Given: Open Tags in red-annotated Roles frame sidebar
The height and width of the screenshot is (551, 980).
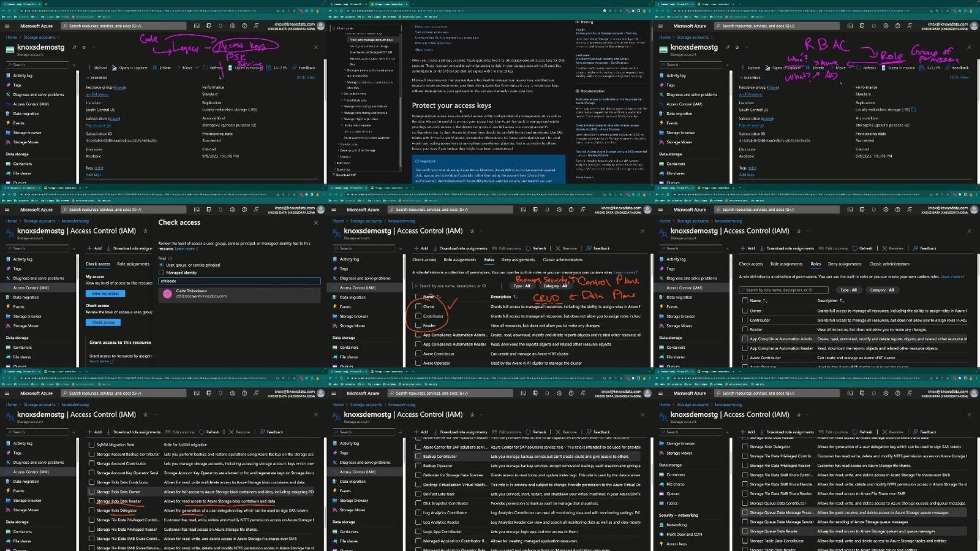Looking at the screenshot, I should [x=344, y=268].
